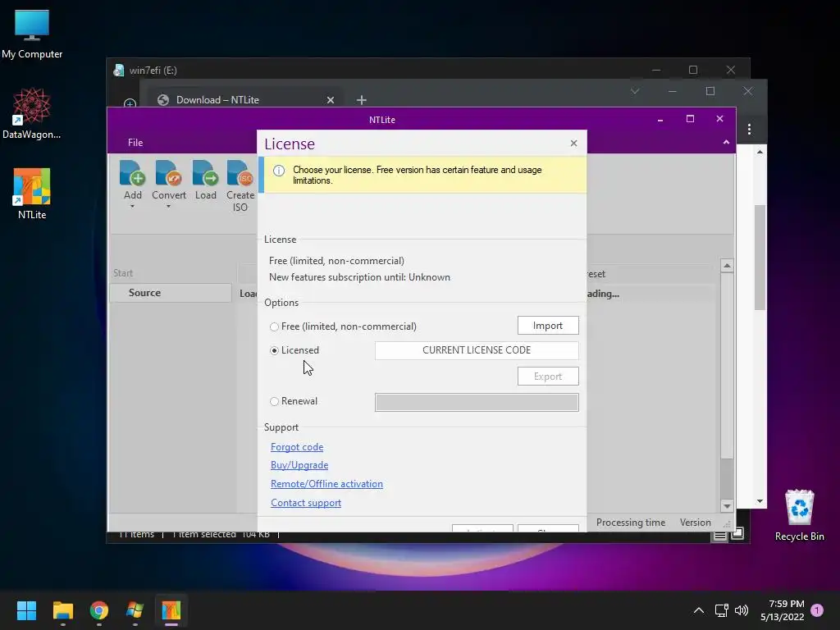Open the Forgot code link
Screen dimensions: 840x630
click(297, 447)
